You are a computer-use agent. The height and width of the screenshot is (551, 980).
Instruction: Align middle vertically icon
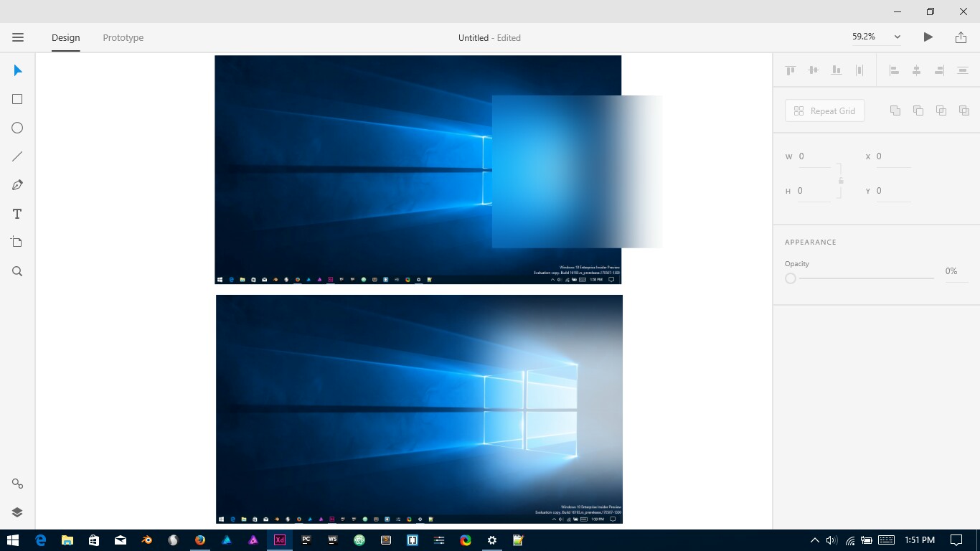point(814,70)
